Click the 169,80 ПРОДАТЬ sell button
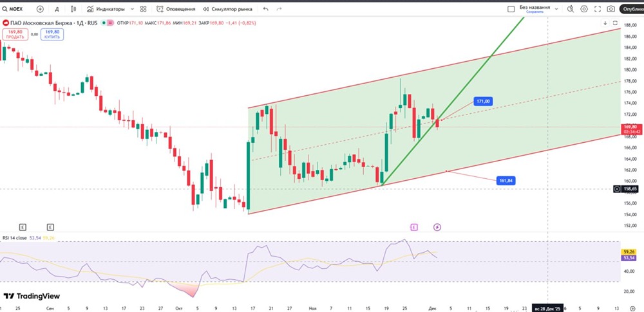644x312 pixels. click(15, 34)
